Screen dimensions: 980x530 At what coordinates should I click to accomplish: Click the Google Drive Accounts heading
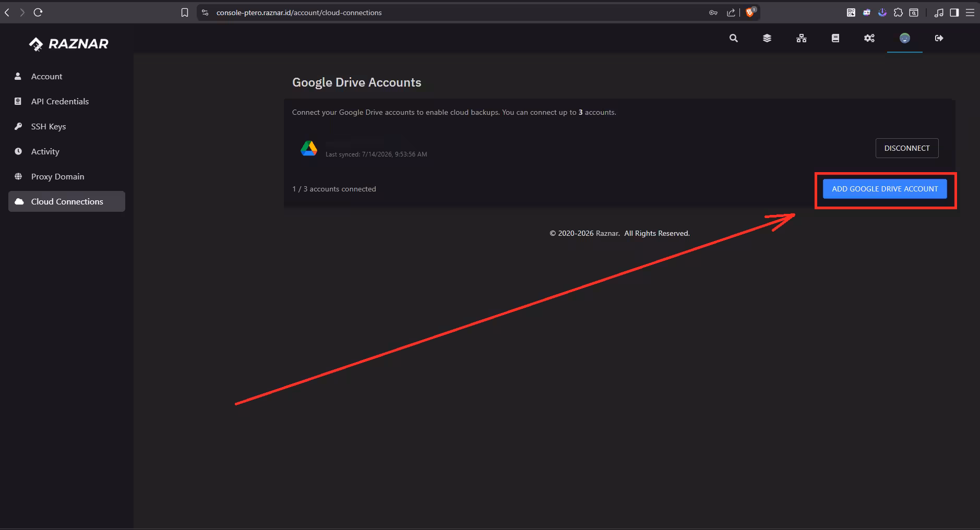click(356, 82)
